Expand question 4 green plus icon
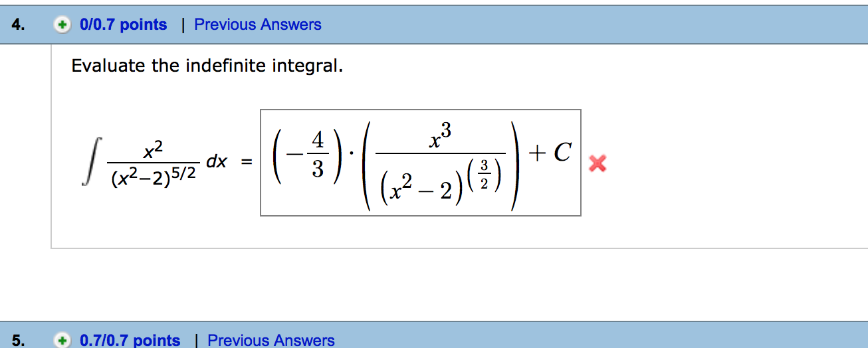Image resolution: width=868 pixels, height=348 pixels. pyautogui.click(x=62, y=25)
